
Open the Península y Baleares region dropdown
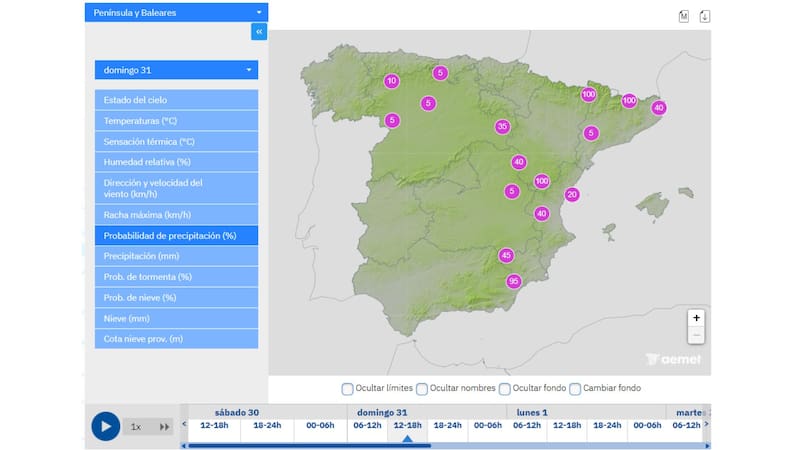(177, 12)
